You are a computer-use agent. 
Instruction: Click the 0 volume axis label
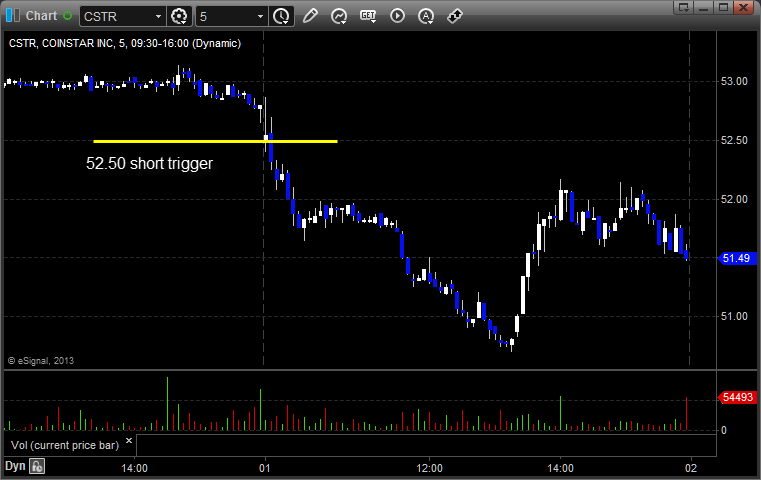click(724, 430)
